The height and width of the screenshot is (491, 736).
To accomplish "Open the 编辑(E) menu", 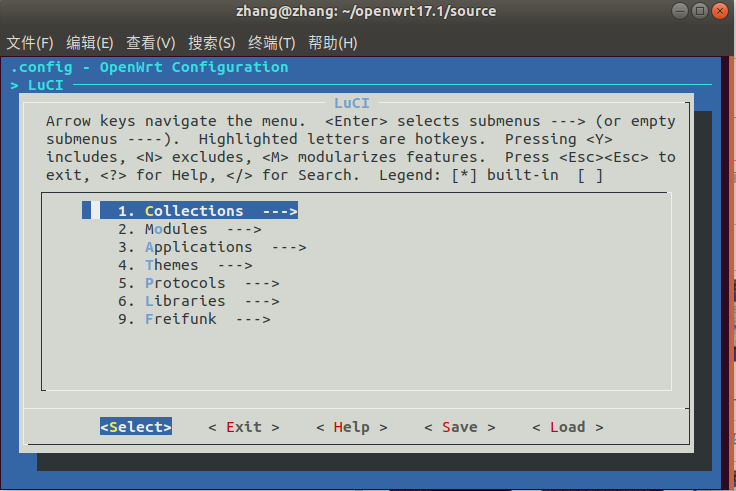I will 90,43.
